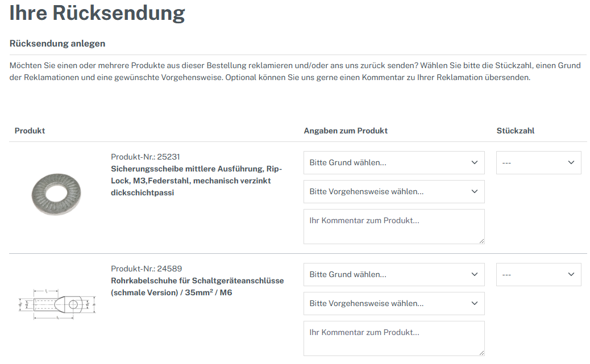Click the comment field for product 24589
Screen dimensions: 590x364
[x=393, y=338]
